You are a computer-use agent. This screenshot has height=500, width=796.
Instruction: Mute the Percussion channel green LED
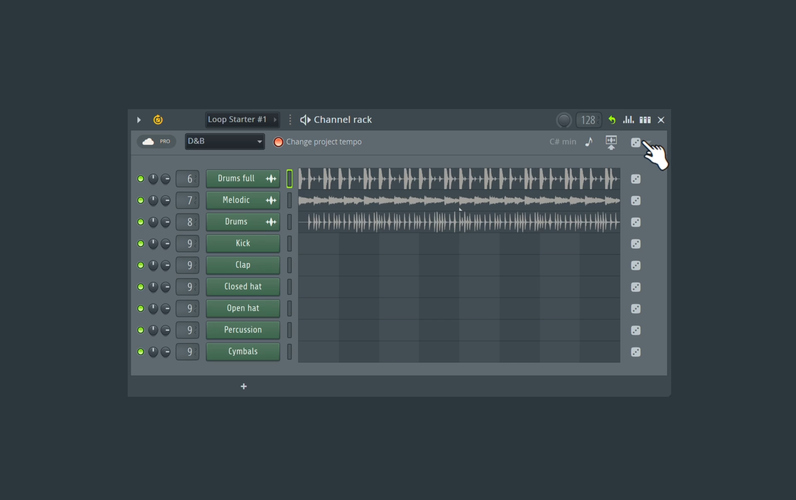click(x=141, y=330)
